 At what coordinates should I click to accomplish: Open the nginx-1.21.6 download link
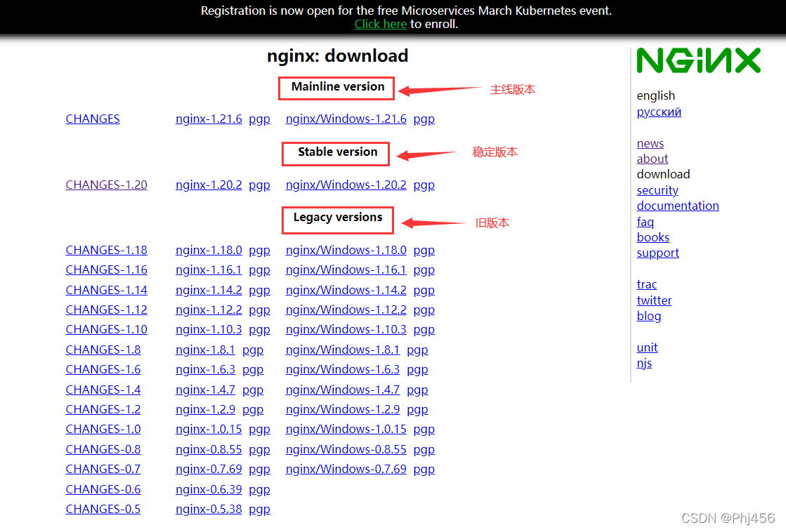[209, 119]
